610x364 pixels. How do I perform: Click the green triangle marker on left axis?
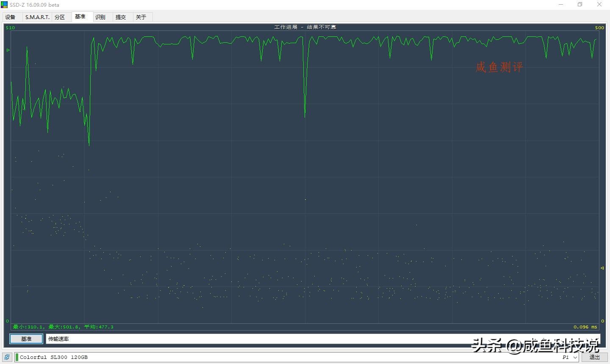click(x=8, y=50)
